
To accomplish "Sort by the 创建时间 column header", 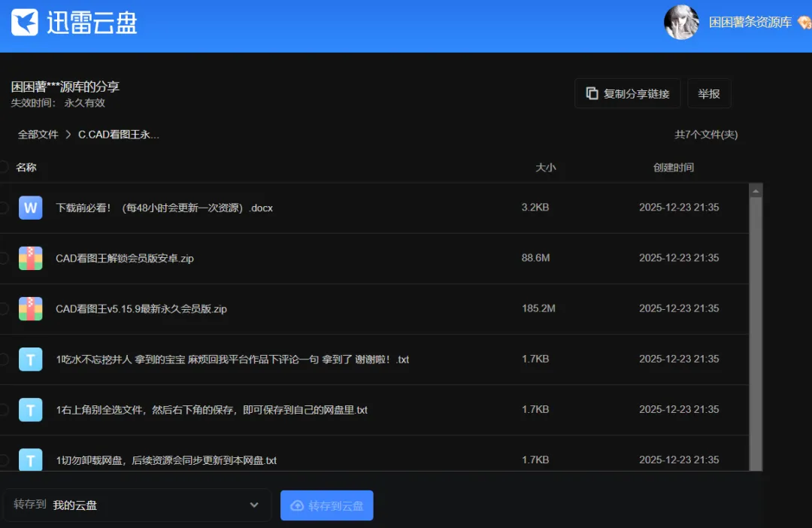I will pyautogui.click(x=673, y=168).
